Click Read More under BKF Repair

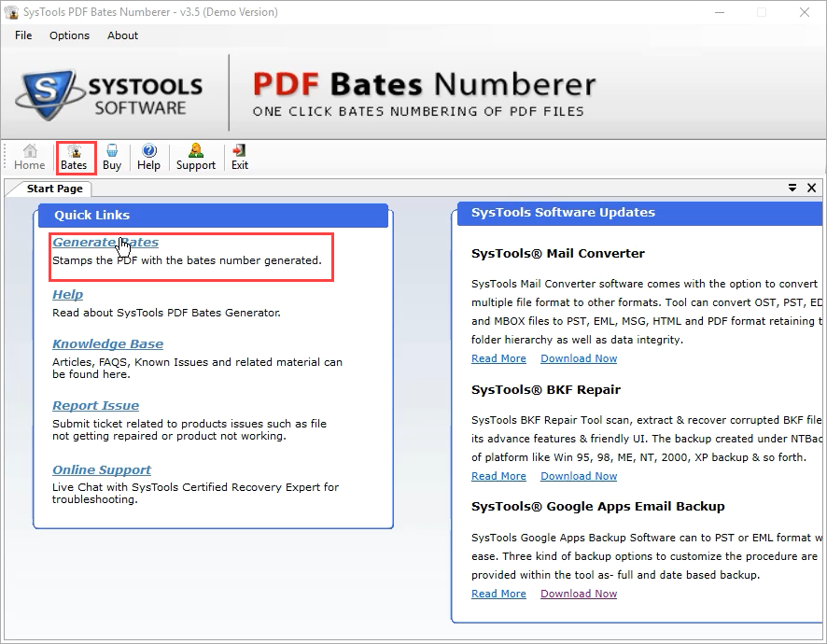point(498,476)
